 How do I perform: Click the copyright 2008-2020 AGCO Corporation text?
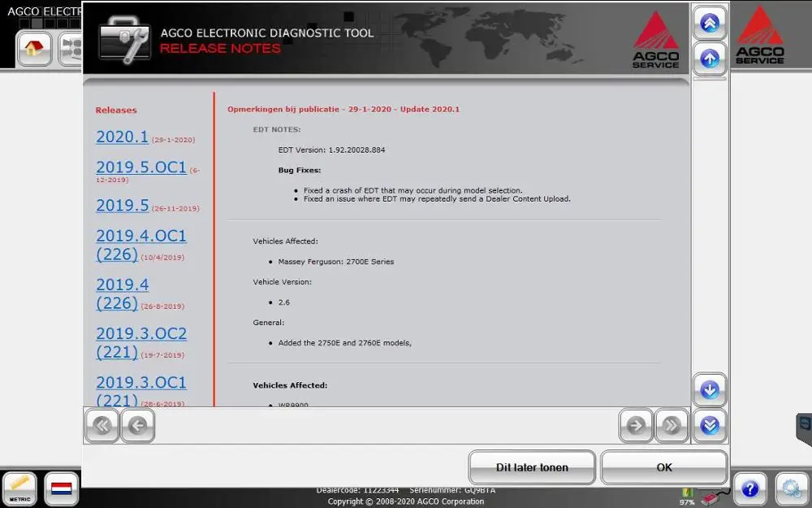(x=406, y=501)
